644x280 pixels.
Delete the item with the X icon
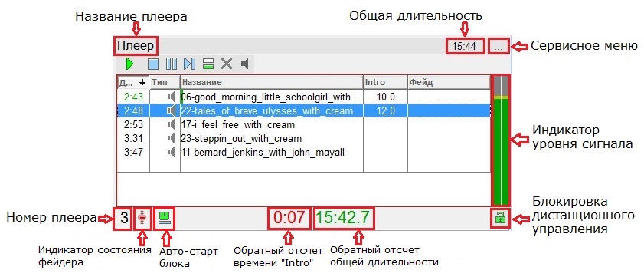pos(227,64)
